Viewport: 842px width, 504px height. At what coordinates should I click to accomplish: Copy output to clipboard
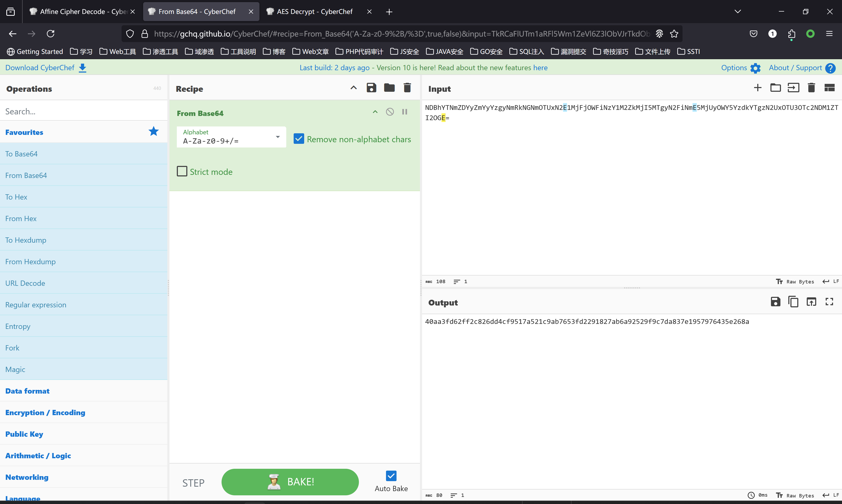pyautogui.click(x=793, y=302)
